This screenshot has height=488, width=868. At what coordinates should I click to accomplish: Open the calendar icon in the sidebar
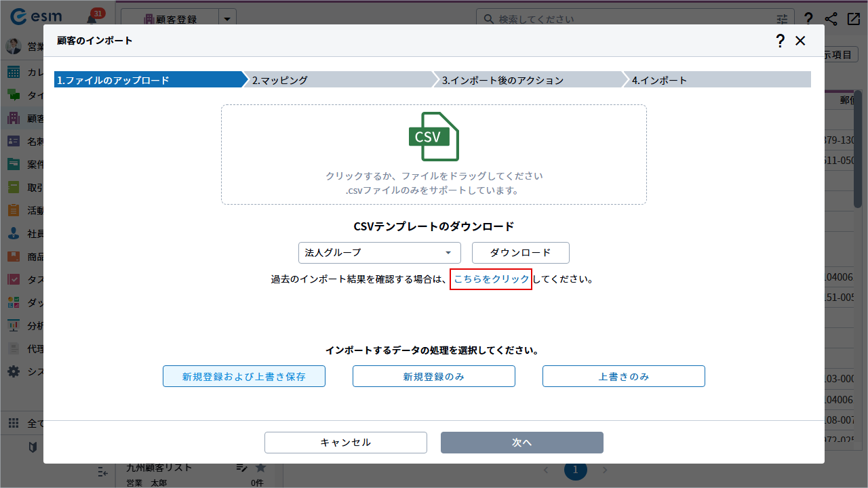(x=14, y=73)
